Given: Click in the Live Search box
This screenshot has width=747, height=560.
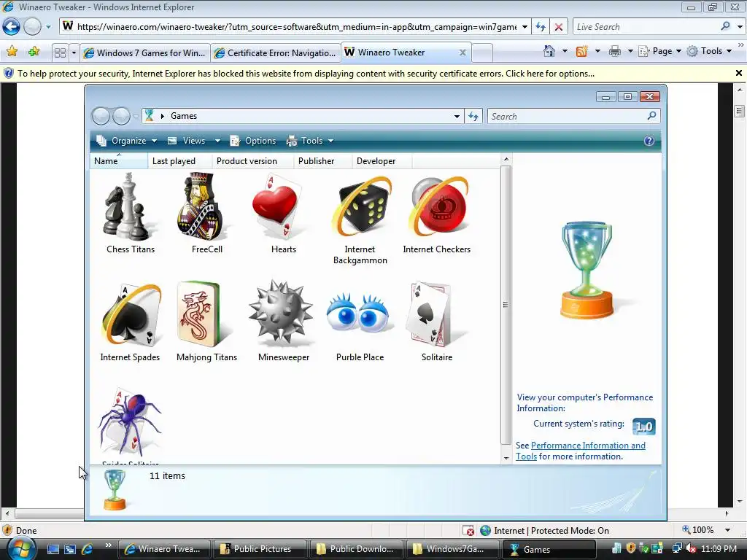Looking at the screenshot, I should [x=646, y=27].
